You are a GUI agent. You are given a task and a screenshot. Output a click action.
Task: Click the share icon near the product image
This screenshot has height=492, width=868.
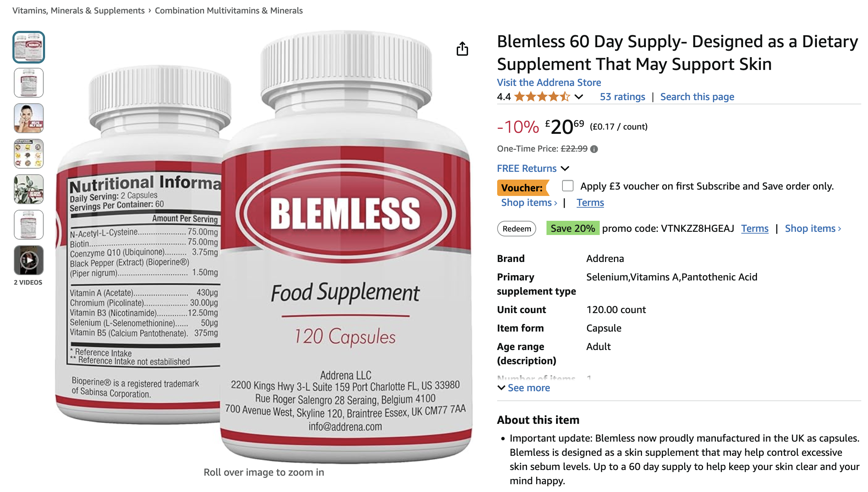[462, 48]
